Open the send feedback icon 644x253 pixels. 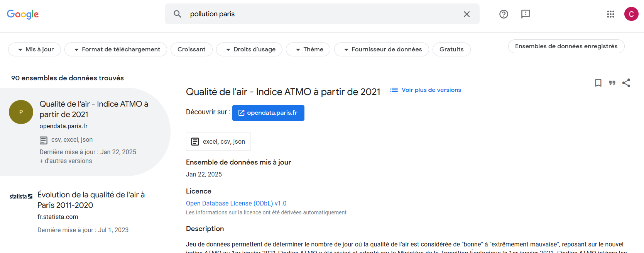[x=526, y=14]
